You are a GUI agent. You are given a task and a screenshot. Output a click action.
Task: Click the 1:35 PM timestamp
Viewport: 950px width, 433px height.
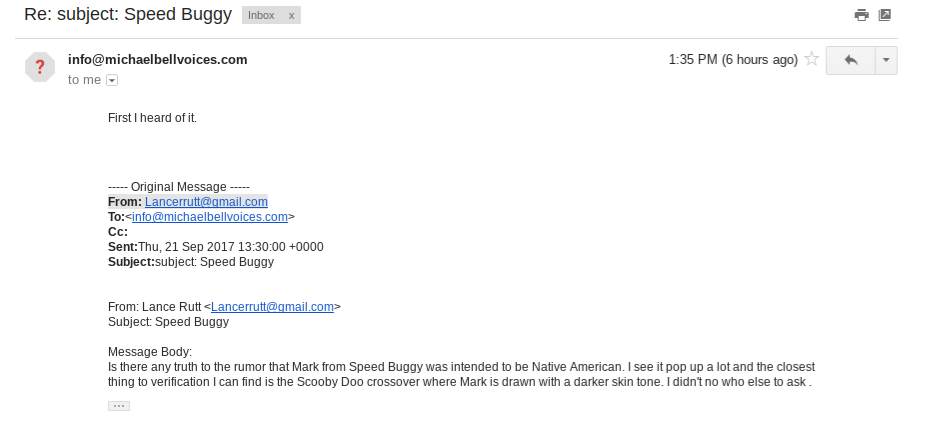pos(732,60)
